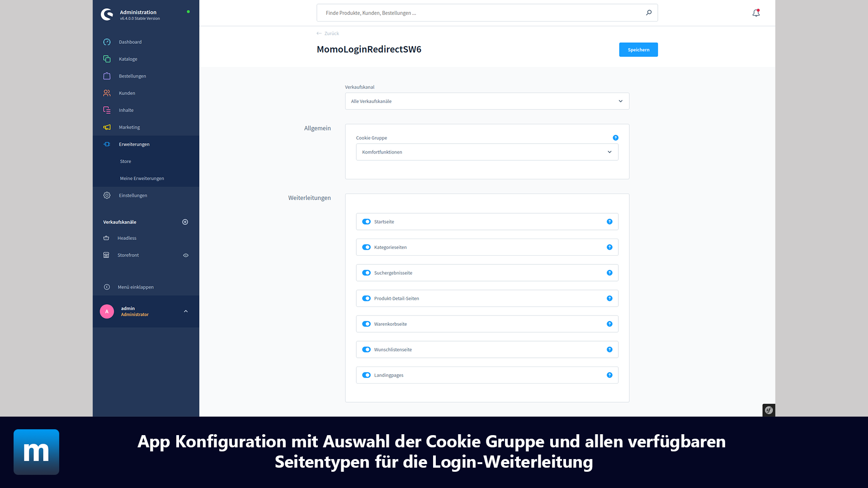Click the Dashboard navigation icon
868x488 pixels.
[x=107, y=42]
